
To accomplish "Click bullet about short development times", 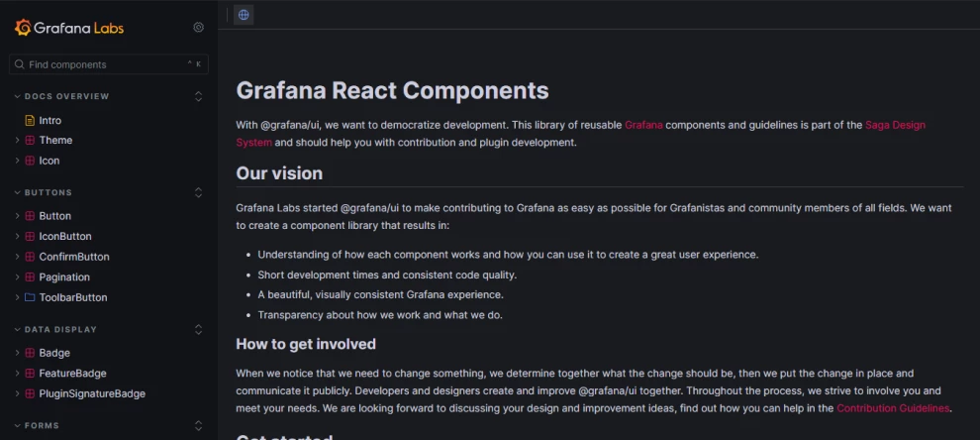I will [x=387, y=275].
